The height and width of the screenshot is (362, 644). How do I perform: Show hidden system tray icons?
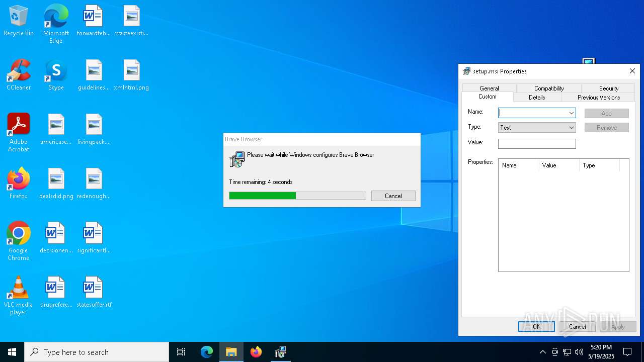[x=542, y=352]
